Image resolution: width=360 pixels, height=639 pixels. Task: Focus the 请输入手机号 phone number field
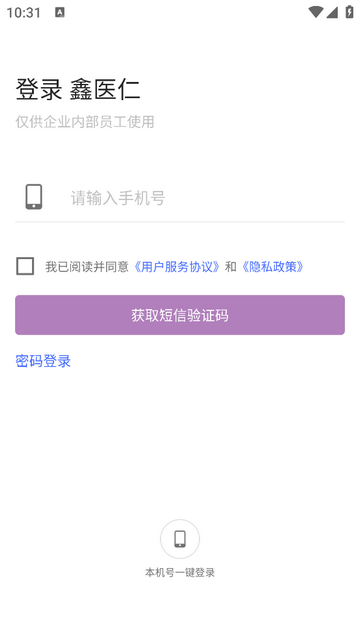coord(207,198)
